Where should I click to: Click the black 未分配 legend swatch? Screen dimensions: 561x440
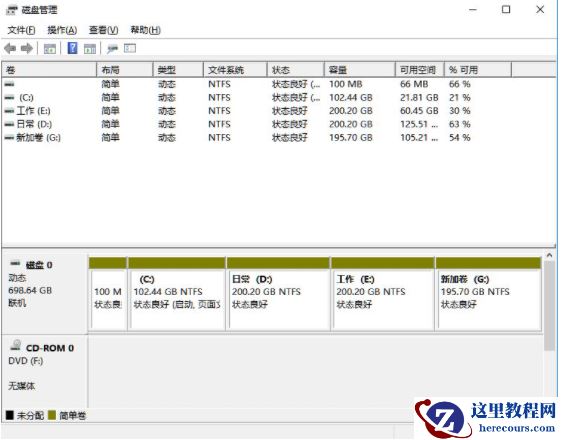click(10, 415)
